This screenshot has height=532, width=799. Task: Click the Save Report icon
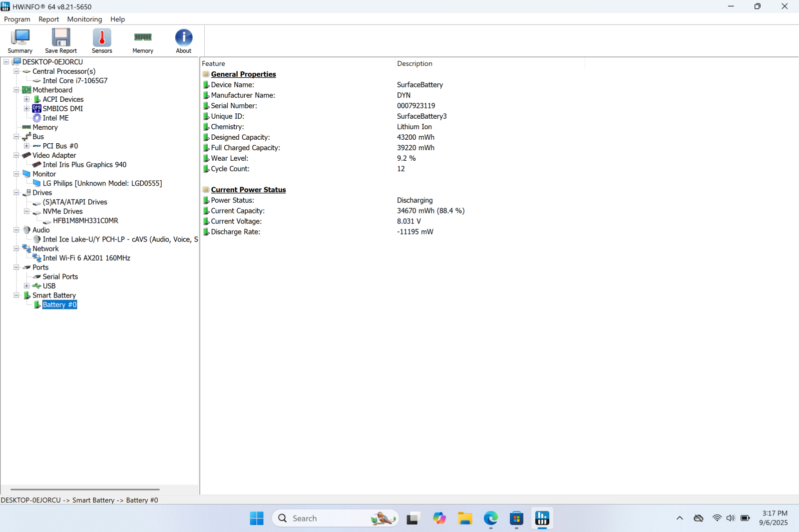click(60, 41)
